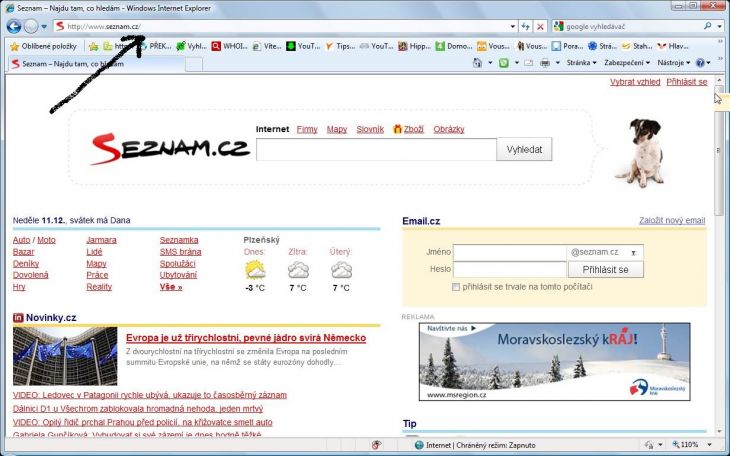Open the Tips... favorites bar bookmark
This screenshot has width=730, height=456.
click(x=340, y=46)
